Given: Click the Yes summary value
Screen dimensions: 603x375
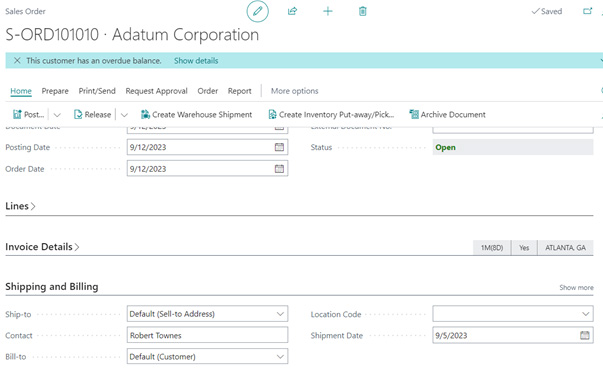Looking at the screenshot, I should click(524, 248).
